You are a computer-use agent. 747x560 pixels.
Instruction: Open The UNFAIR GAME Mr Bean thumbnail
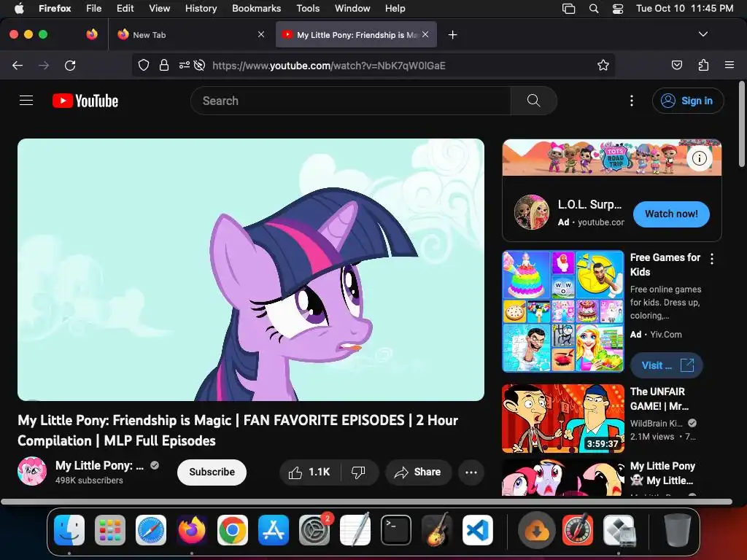pos(563,419)
